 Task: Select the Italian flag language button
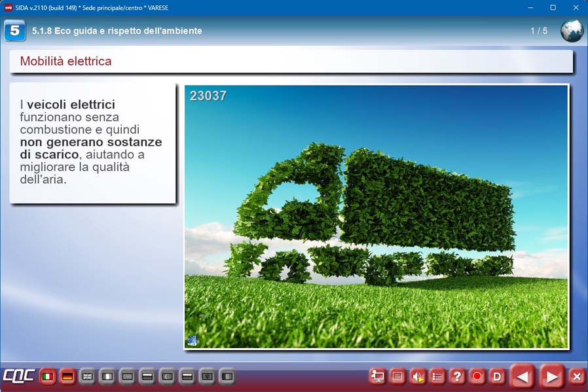pyautogui.click(x=47, y=376)
